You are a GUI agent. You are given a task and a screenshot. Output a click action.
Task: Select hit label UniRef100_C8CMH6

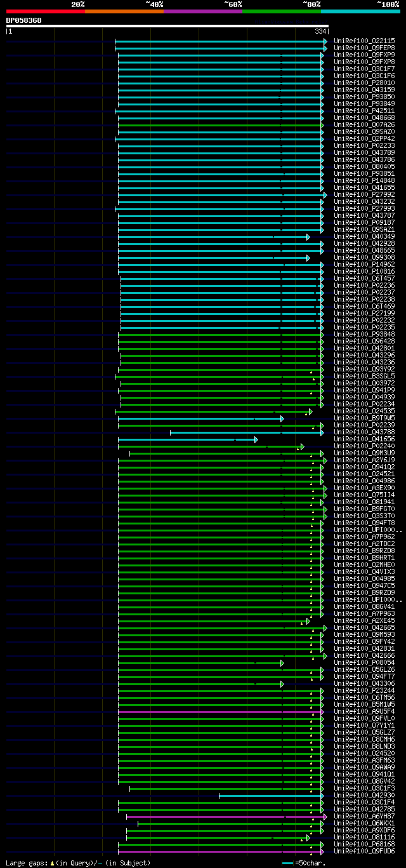pos(364,739)
